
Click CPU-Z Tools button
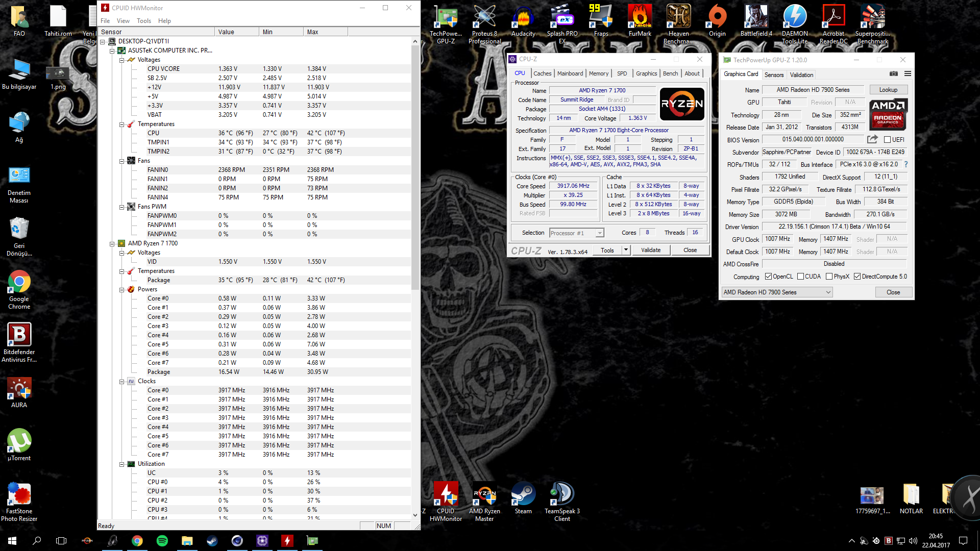coord(607,250)
